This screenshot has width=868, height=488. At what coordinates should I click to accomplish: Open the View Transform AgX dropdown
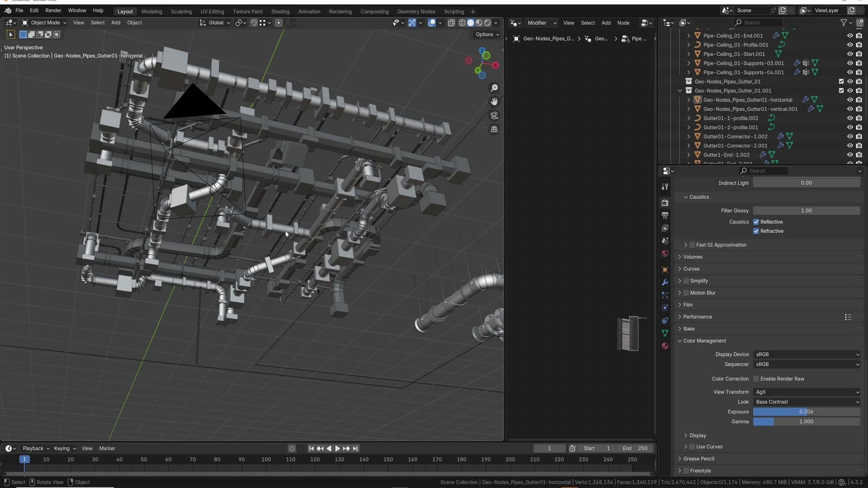(x=807, y=392)
